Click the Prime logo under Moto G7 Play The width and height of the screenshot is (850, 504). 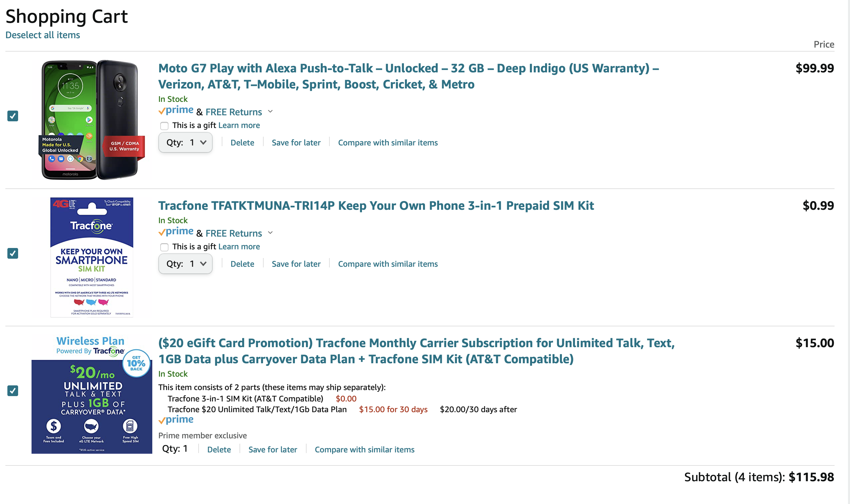click(176, 110)
